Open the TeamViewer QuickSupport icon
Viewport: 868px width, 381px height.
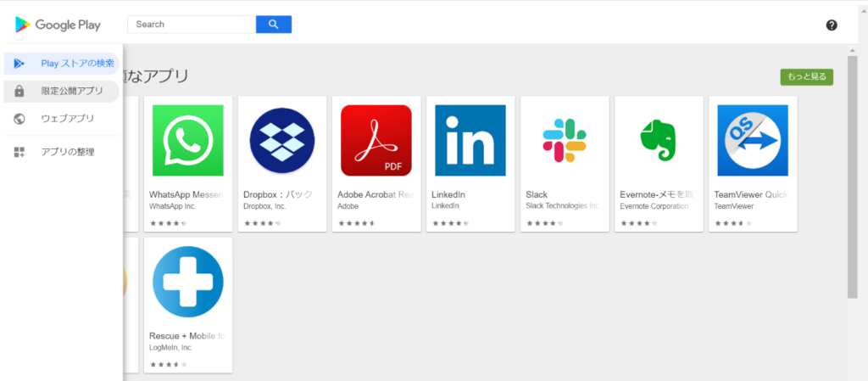(x=752, y=140)
